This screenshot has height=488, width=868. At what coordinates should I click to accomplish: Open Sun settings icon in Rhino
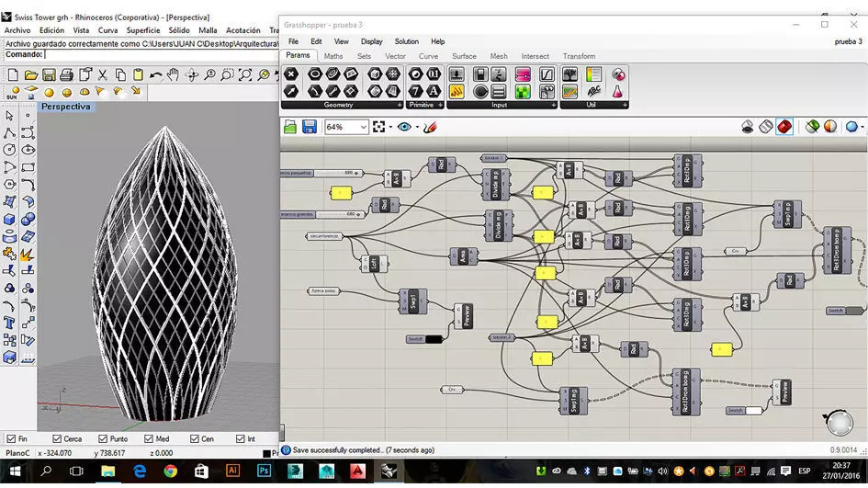click(x=13, y=93)
